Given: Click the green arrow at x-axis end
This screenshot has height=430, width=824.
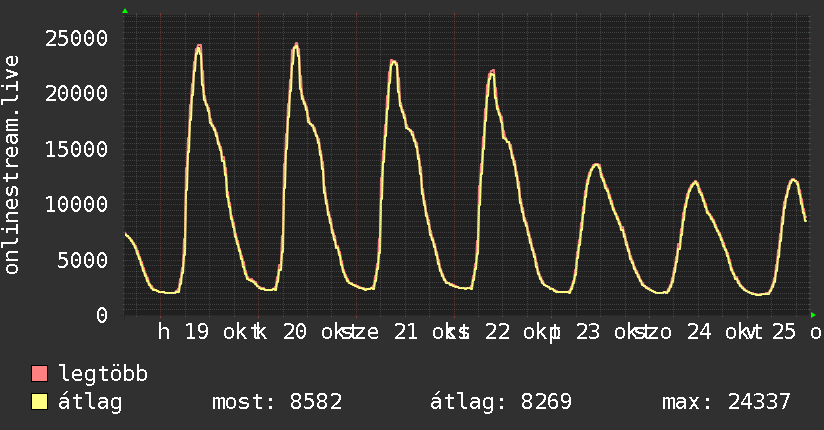Looking at the screenshot, I should coord(813,315).
